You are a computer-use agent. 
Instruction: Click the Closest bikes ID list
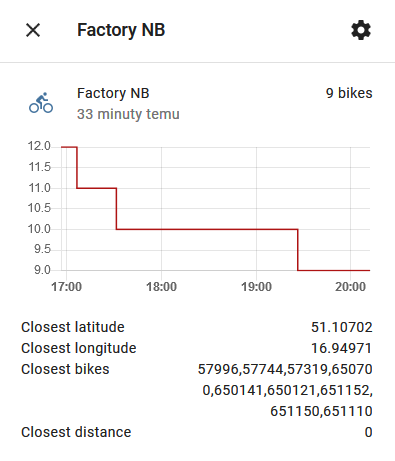285,390
